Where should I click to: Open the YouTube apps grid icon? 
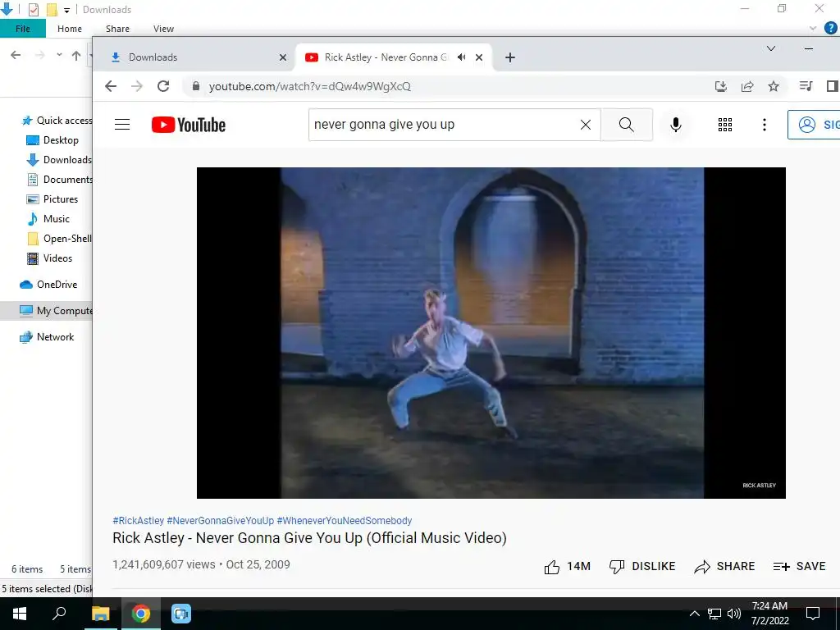(725, 125)
